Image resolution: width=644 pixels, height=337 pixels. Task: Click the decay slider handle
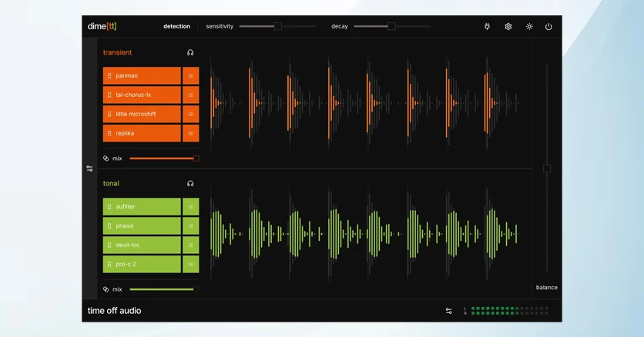tap(392, 26)
